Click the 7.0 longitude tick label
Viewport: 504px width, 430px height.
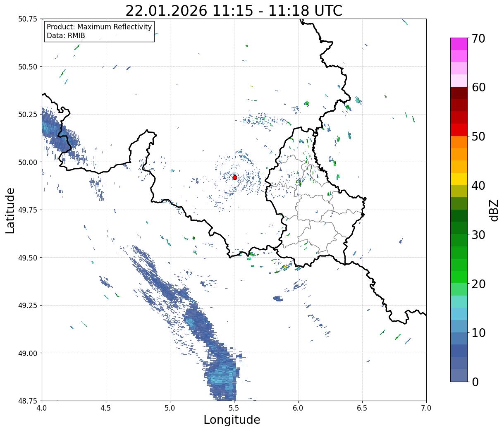point(426,408)
